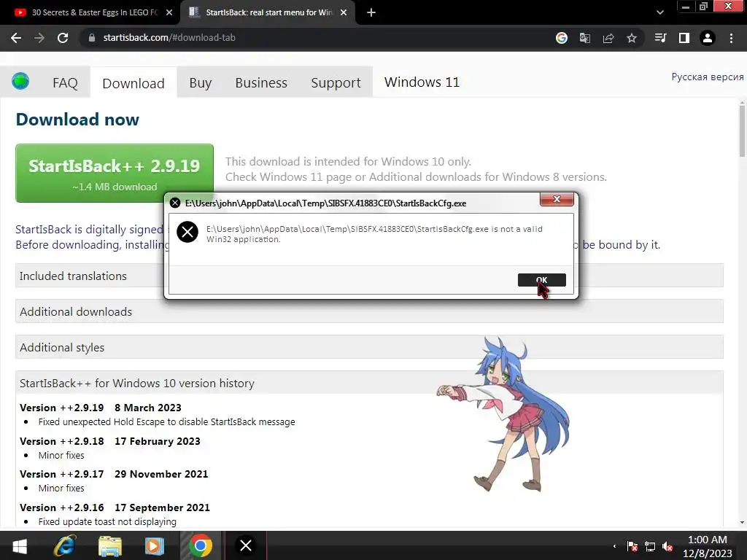Expand the Additional styles section

coord(369,347)
